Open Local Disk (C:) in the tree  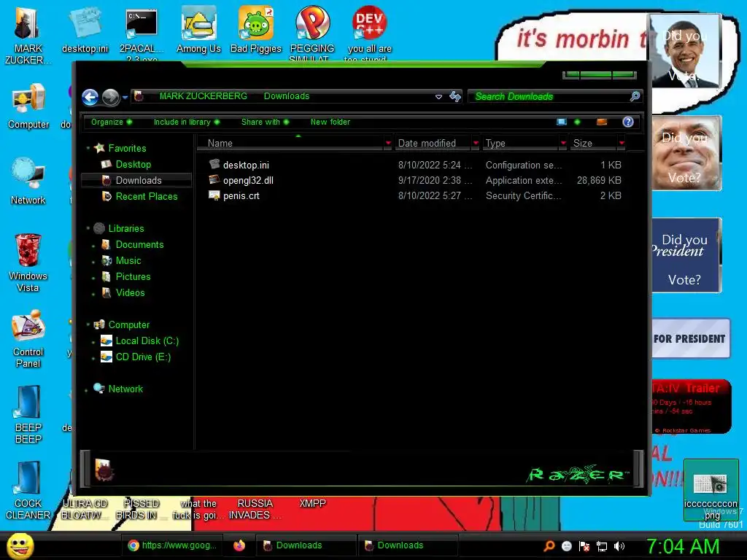coord(147,341)
